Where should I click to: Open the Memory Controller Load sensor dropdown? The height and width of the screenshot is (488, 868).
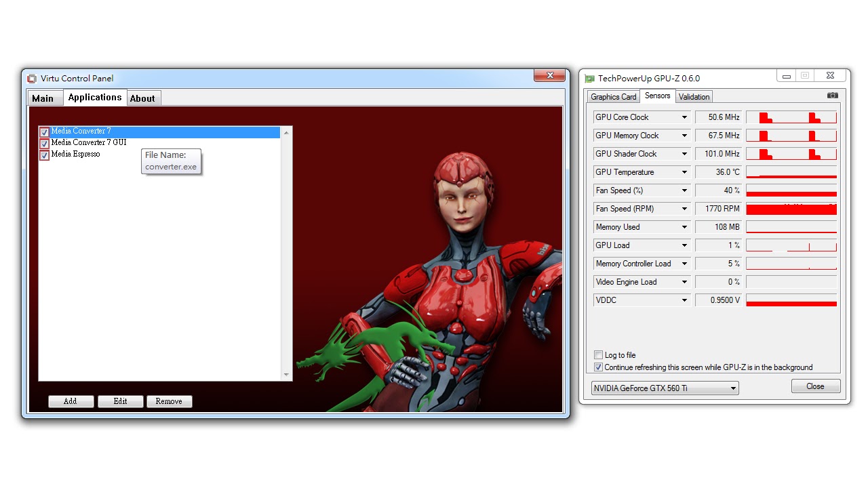(x=684, y=264)
